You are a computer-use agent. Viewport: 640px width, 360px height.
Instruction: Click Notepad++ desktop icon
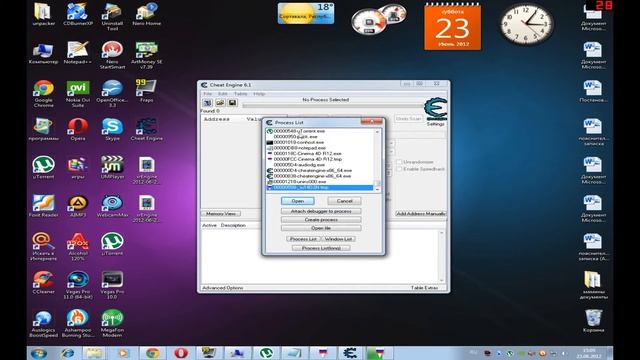(x=78, y=52)
